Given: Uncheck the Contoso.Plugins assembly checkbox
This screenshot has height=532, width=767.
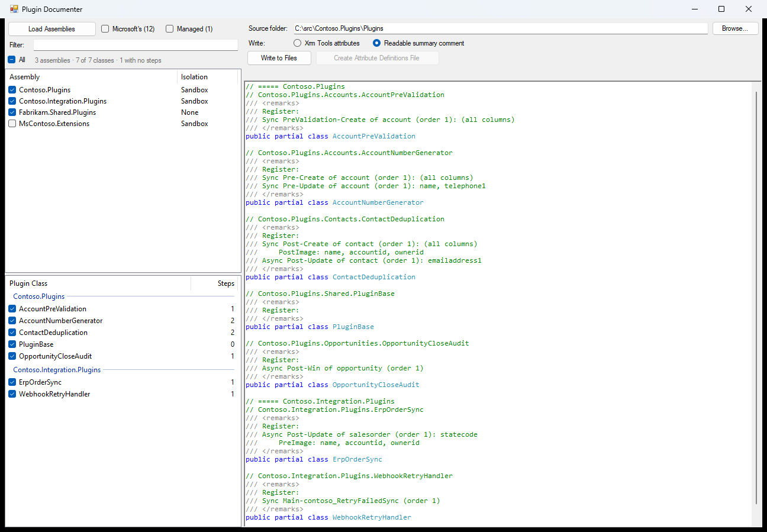Looking at the screenshot, I should click(12, 90).
